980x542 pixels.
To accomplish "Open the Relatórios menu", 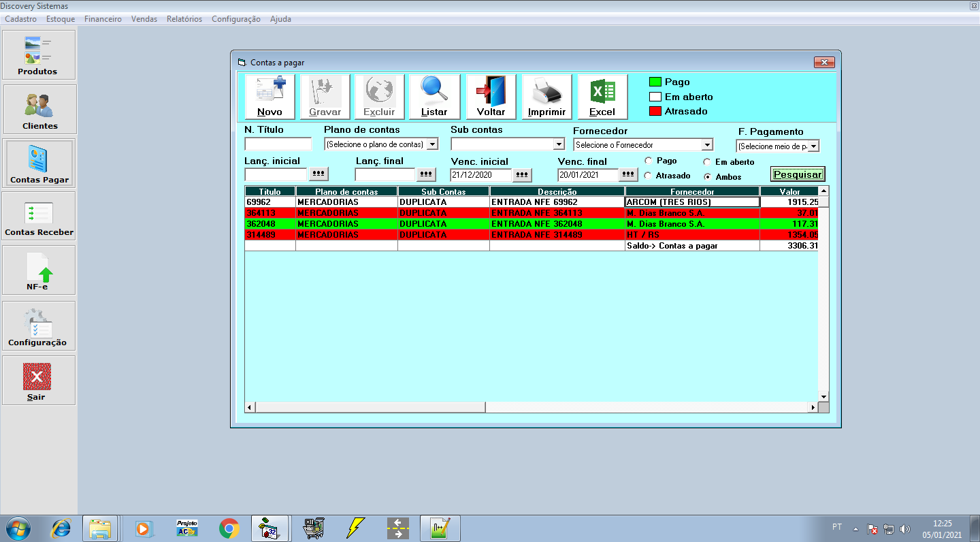I will [184, 19].
